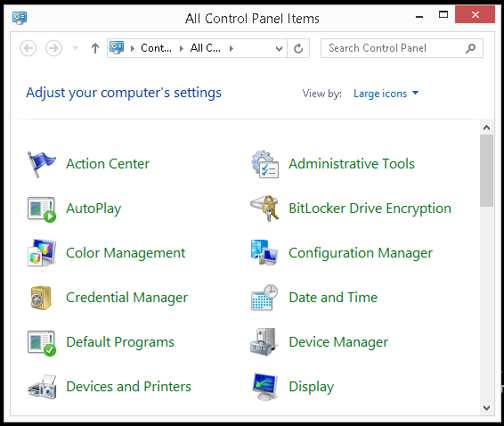Open the Default Programs icon
504x426 pixels.
[x=42, y=342]
